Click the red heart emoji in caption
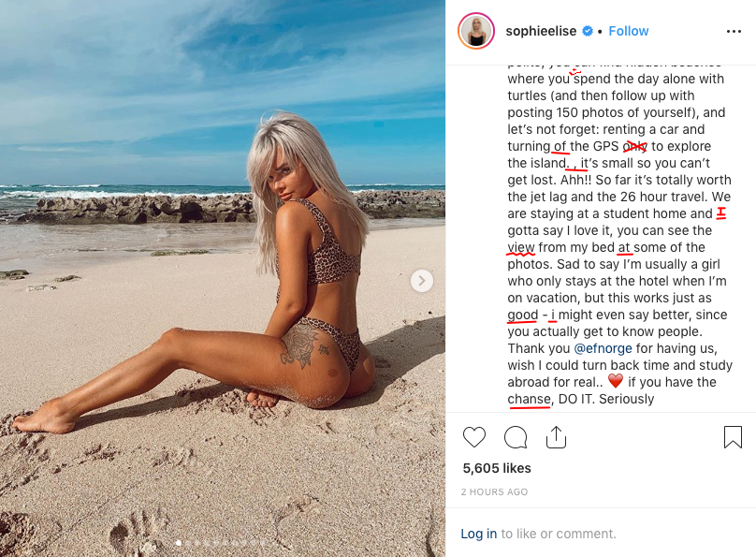Screen dimensions: 756x557 point(616,381)
